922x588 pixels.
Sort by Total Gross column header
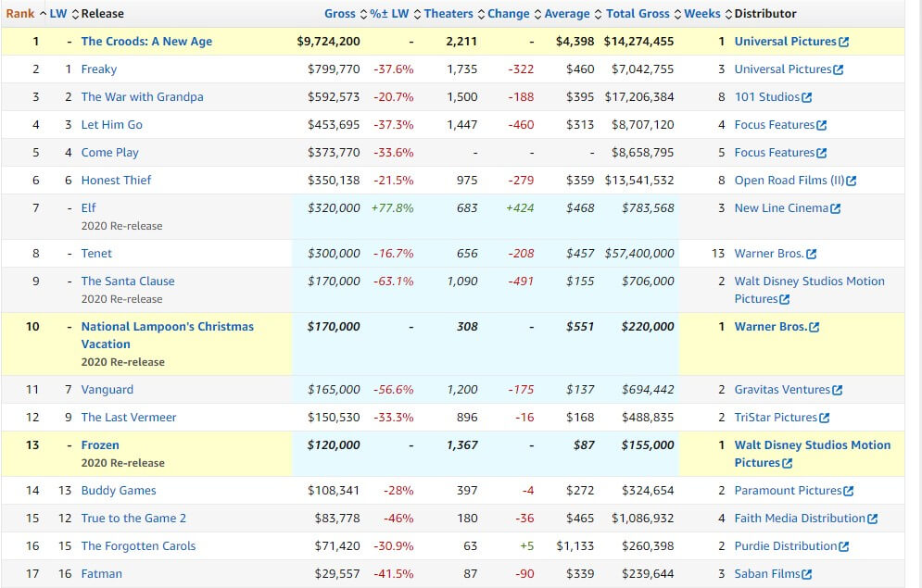click(x=638, y=14)
